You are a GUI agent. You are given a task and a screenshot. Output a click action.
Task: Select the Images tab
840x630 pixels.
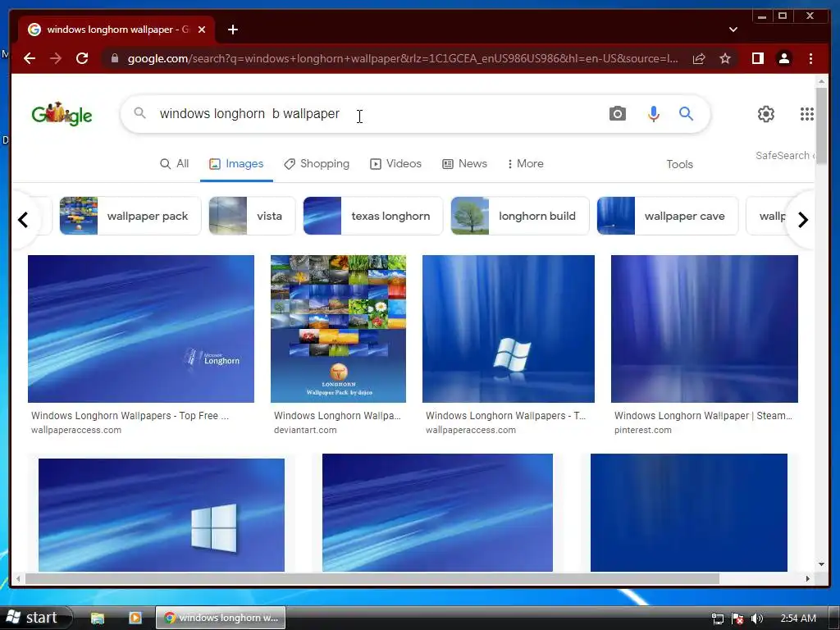tap(236, 163)
